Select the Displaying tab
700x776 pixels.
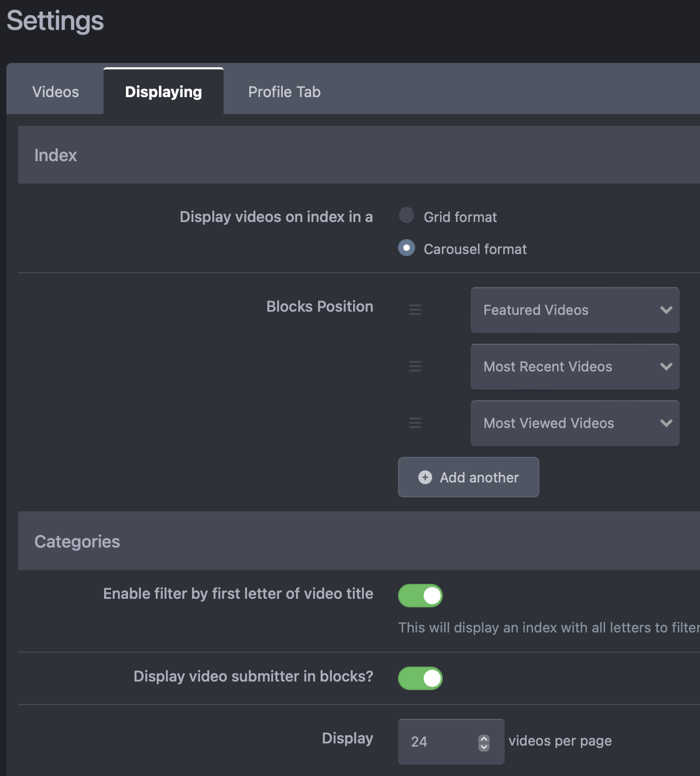(163, 91)
